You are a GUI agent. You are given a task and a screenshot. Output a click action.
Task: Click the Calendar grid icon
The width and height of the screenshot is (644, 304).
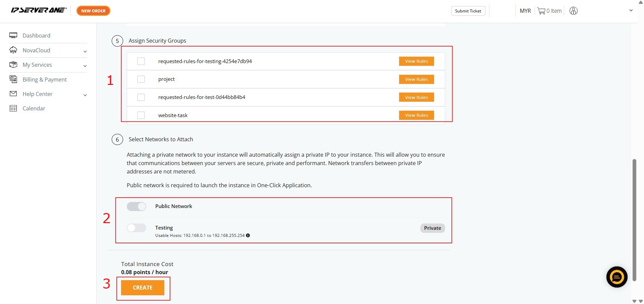pos(13,108)
